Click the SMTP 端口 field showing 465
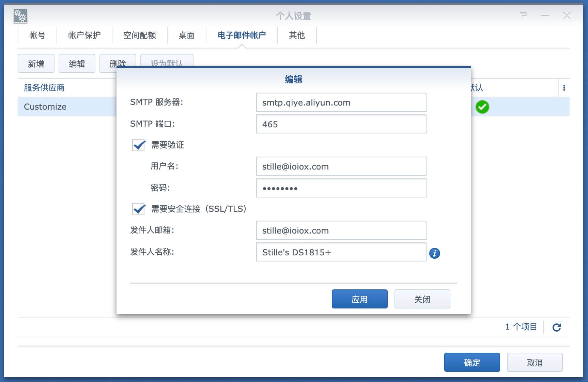 point(341,124)
